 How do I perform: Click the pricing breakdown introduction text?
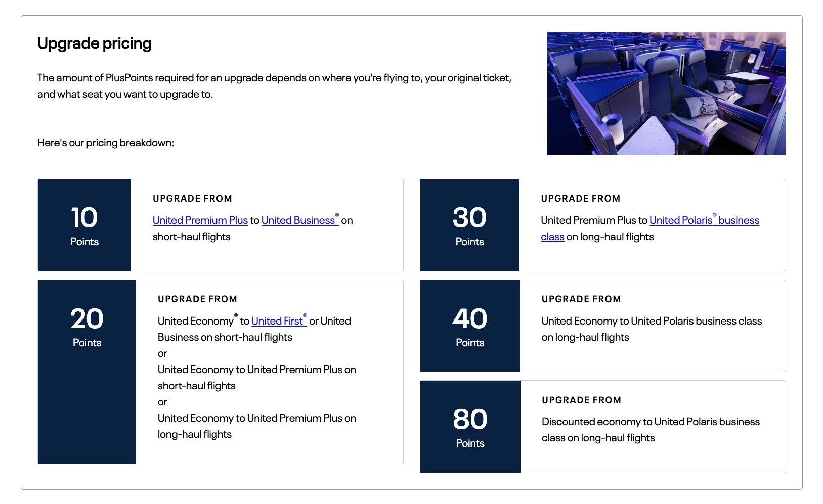click(105, 143)
